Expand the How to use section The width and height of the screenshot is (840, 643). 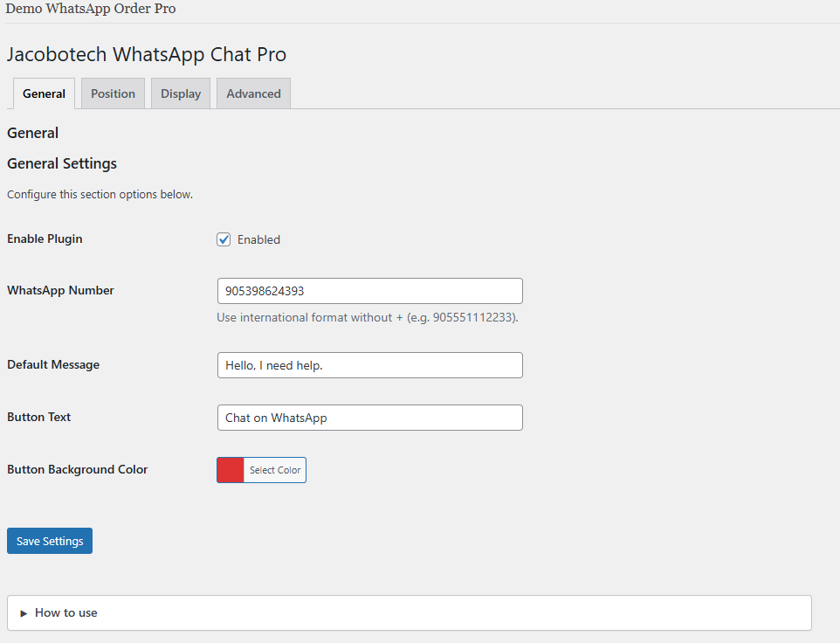pos(410,613)
